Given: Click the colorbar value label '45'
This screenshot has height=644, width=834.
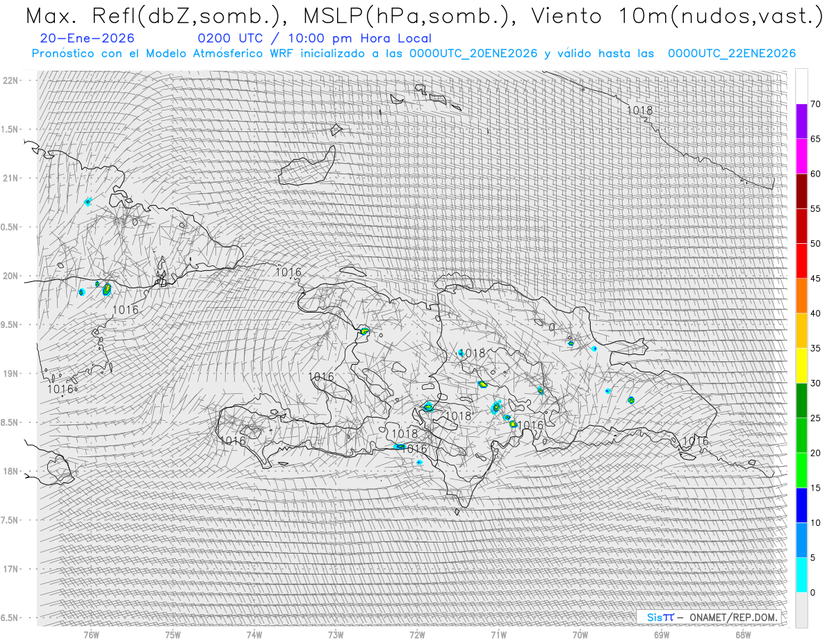Looking at the screenshot, I should 816,279.
